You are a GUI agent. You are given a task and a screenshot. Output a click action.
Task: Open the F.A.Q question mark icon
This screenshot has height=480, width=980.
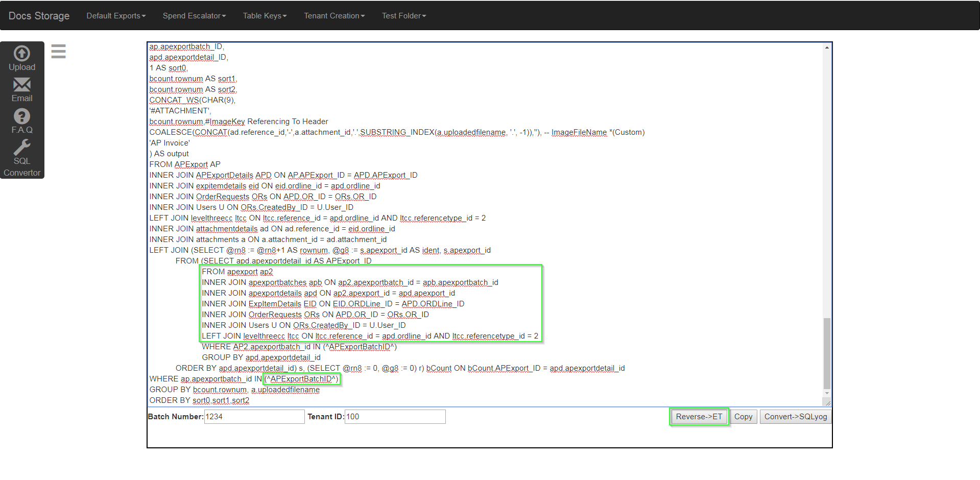pyautogui.click(x=22, y=116)
